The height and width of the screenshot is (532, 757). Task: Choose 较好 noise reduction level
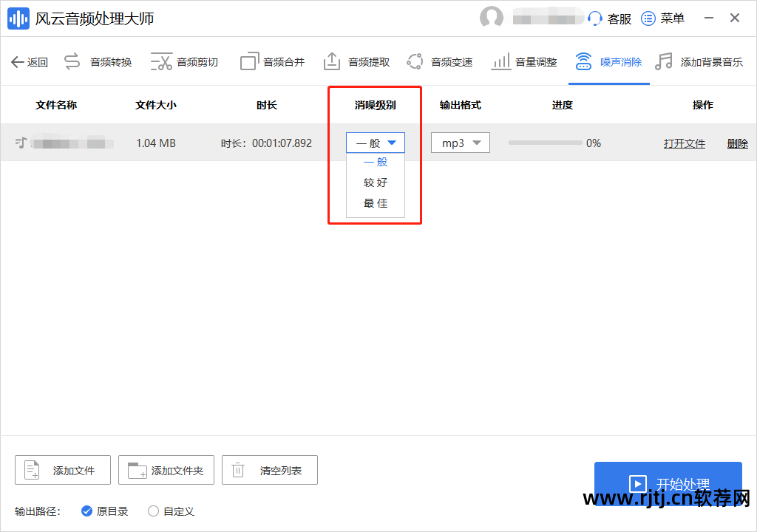tap(375, 183)
